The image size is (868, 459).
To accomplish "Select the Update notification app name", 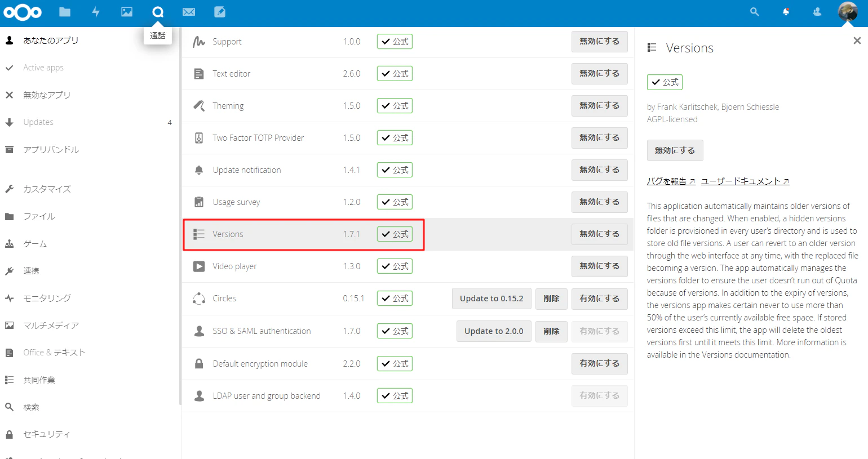I will tap(247, 170).
